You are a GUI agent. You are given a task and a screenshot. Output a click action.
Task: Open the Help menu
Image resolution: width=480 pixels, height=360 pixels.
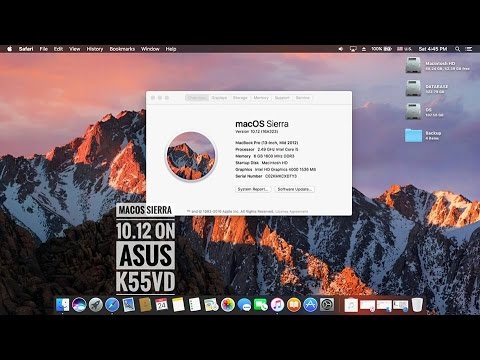tap(171, 49)
